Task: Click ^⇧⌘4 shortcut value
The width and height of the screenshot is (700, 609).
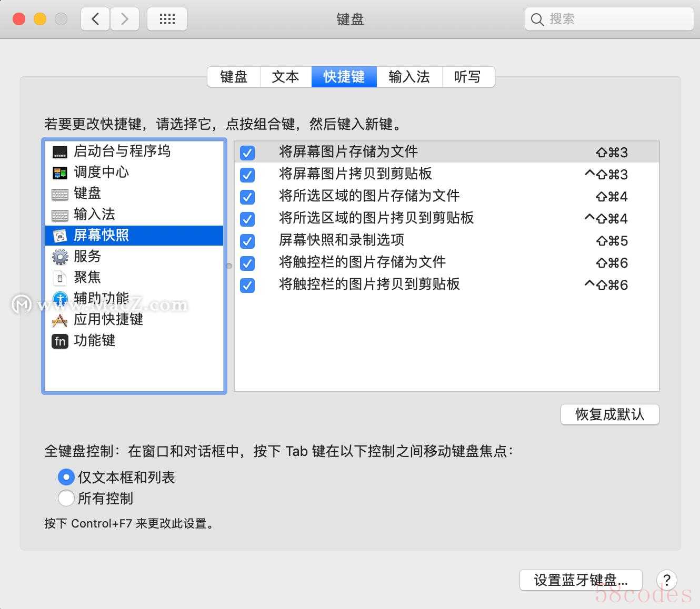Action: coord(606,219)
